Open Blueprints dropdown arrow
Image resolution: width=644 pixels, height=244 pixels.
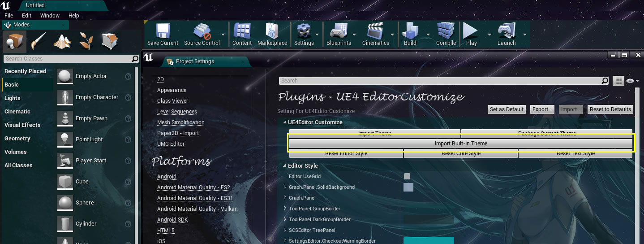pyautogui.click(x=354, y=34)
